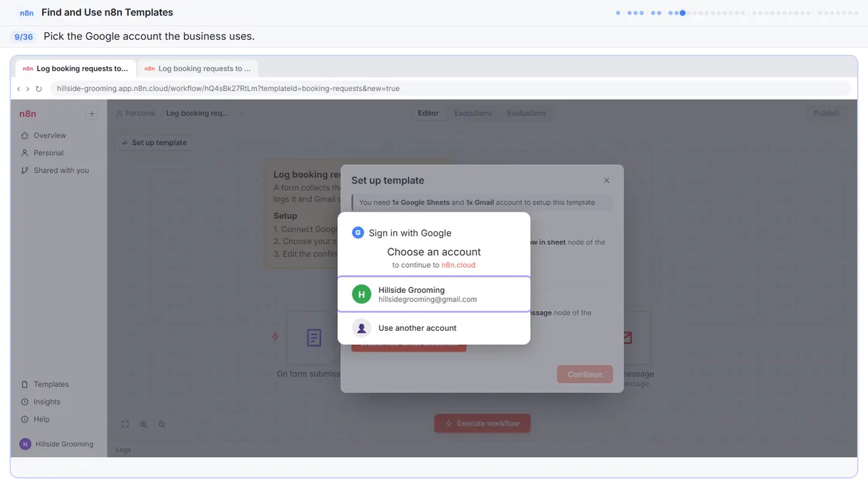The image size is (868, 488).
Task: Click the browser forward arrow
Action: pos(28,89)
